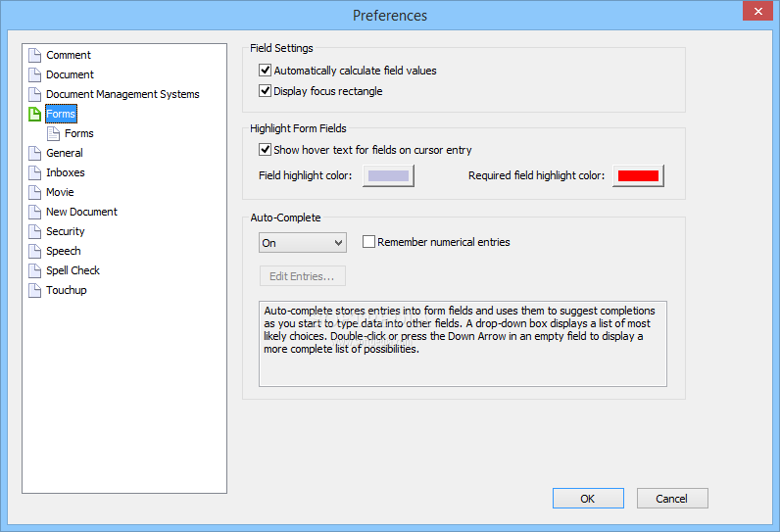Click the Movie page icon
This screenshot has height=532, width=780.
[x=35, y=192]
